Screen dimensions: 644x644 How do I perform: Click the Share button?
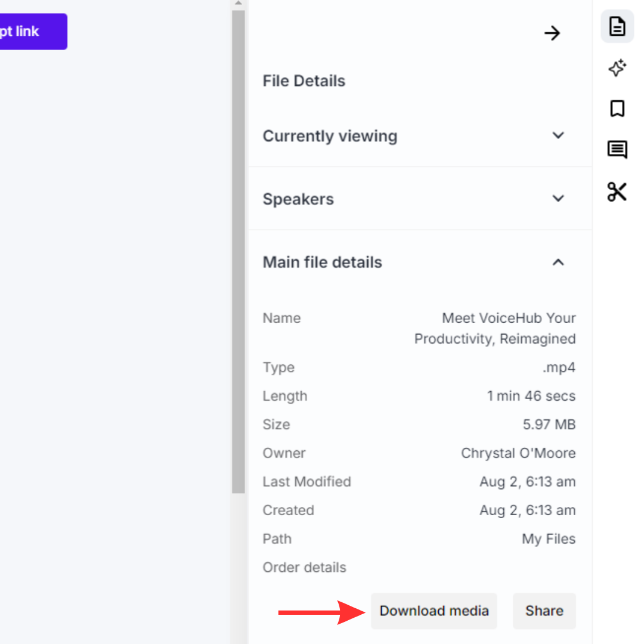544,611
